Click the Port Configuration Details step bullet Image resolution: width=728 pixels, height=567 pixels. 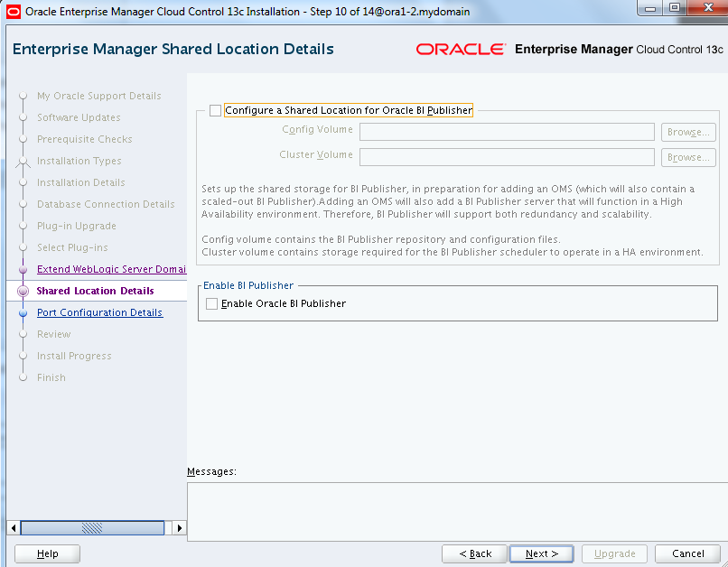coord(23,313)
